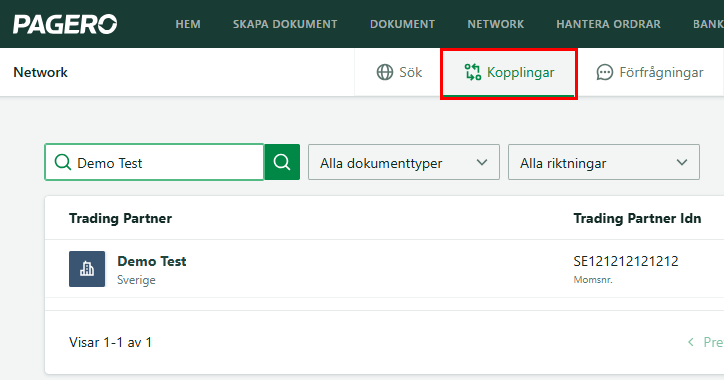This screenshot has width=724, height=380.
Task: Open the BANK menu item
Action: [708, 24]
